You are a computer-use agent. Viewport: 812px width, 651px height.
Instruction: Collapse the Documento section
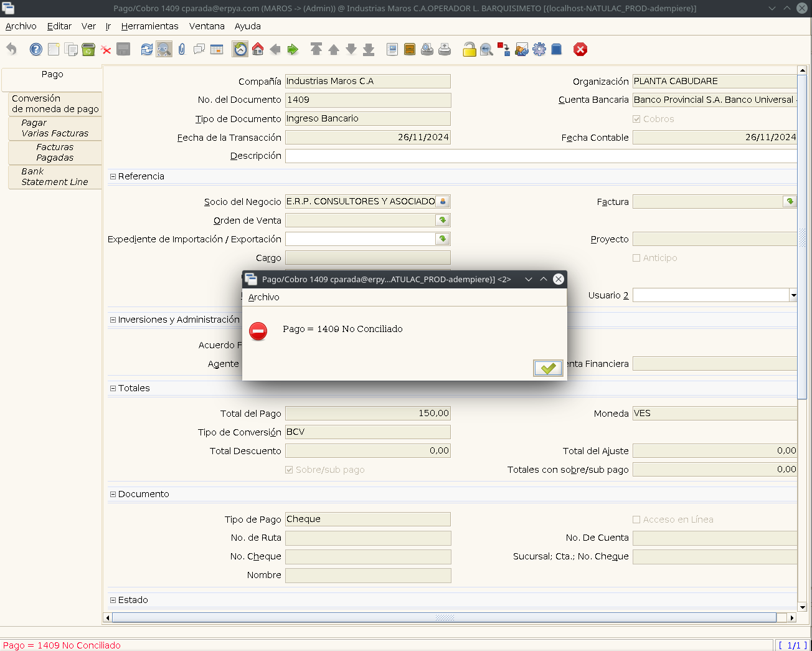coord(113,494)
